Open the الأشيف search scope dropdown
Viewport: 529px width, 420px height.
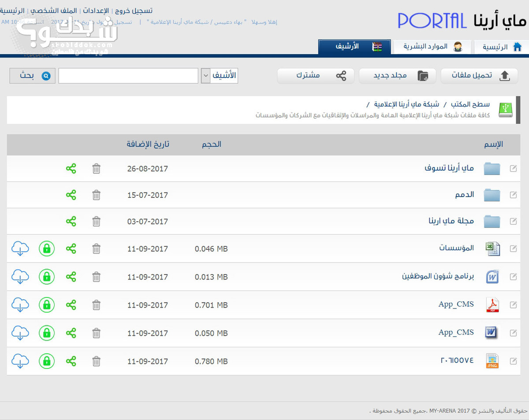[220, 76]
